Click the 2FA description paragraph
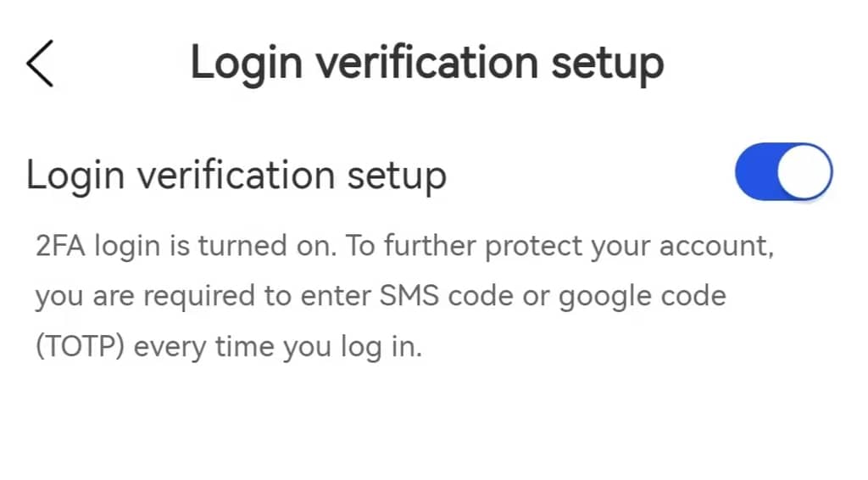 tap(405, 298)
